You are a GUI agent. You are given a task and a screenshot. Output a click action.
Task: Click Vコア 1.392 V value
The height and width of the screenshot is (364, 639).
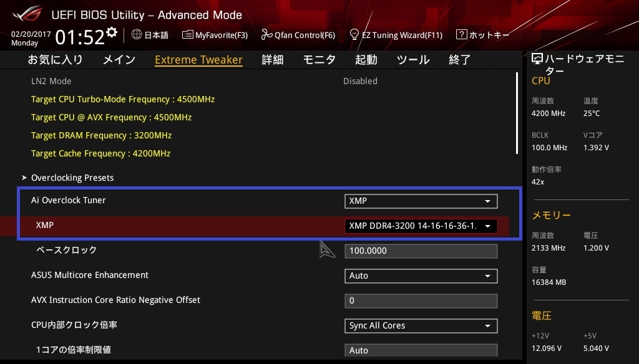596,147
